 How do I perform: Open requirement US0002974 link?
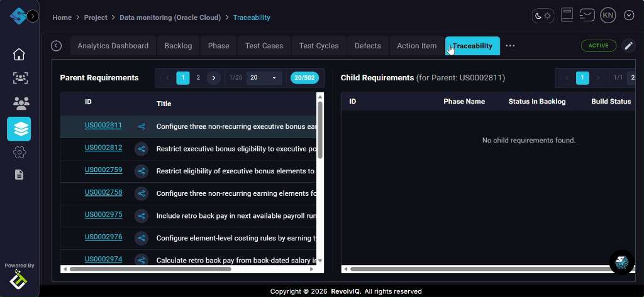tap(103, 259)
